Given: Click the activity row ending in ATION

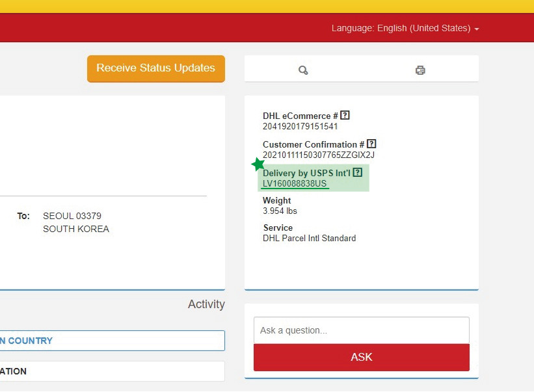Looking at the screenshot, I should click(x=112, y=371).
